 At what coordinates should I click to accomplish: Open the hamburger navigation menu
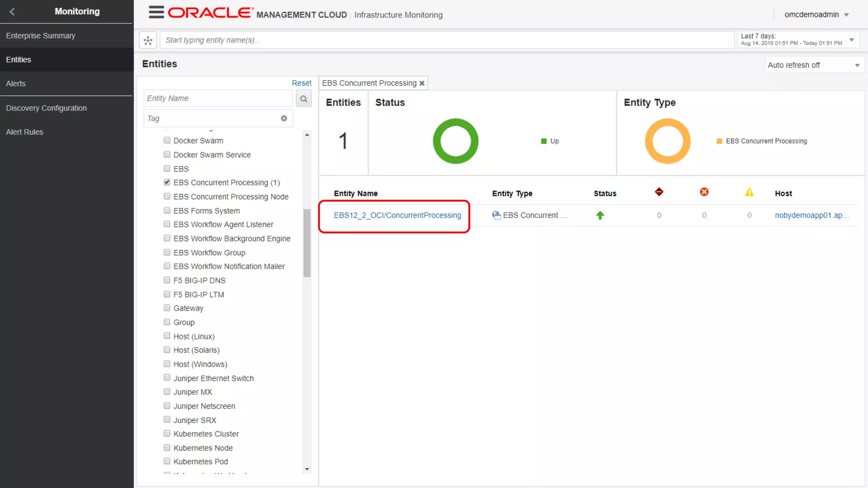point(156,12)
